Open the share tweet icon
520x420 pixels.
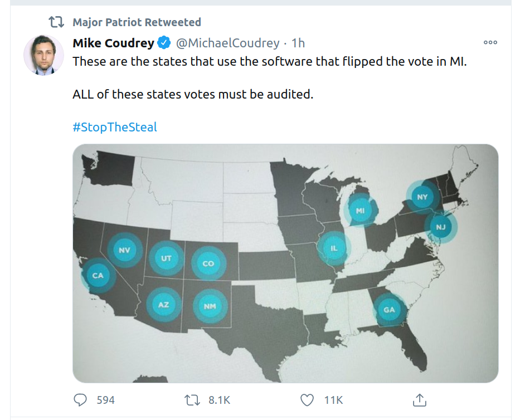click(x=420, y=399)
